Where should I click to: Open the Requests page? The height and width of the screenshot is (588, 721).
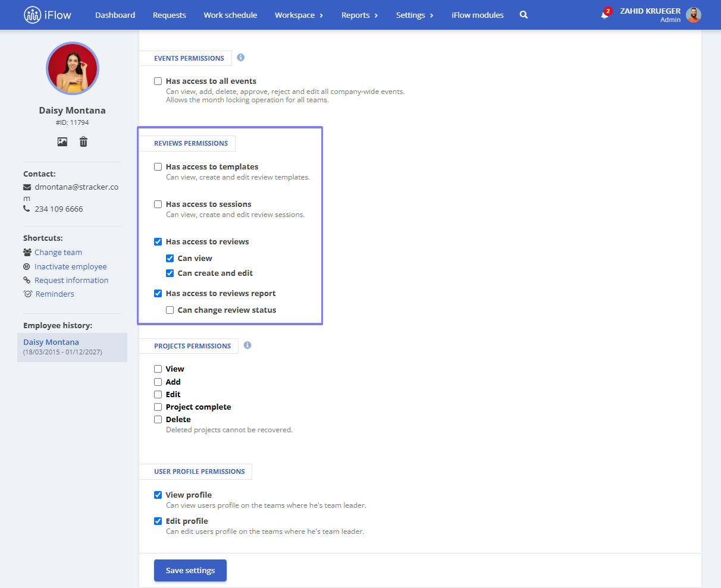pos(170,15)
